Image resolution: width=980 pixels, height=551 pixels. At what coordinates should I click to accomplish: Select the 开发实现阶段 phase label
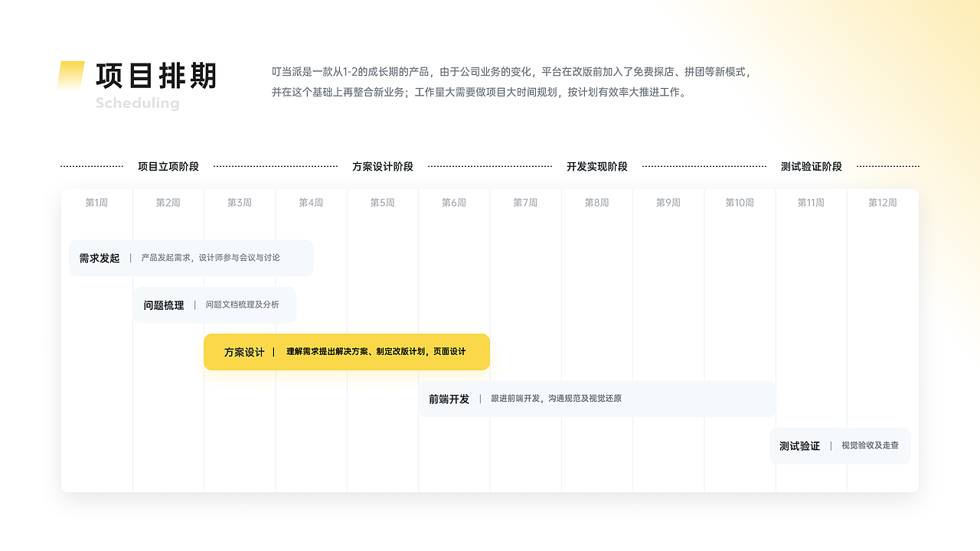pyautogui.click(x=597, y=166)
